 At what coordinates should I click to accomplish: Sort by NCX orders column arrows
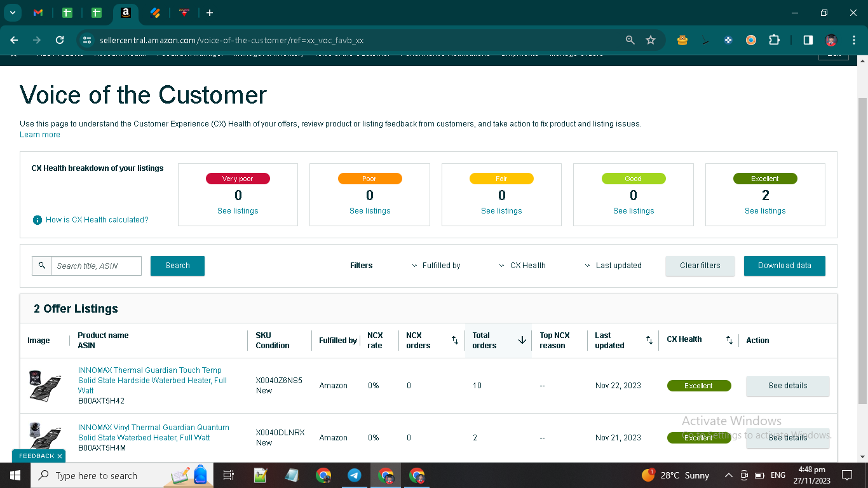tap(455, 341)
